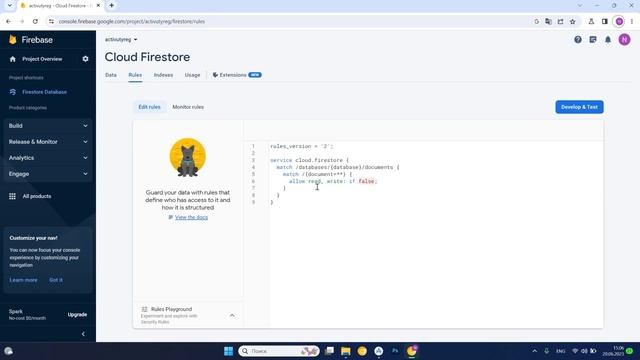
Task: Collapse the sidebar with the left chevron
Action: [83, 334]
